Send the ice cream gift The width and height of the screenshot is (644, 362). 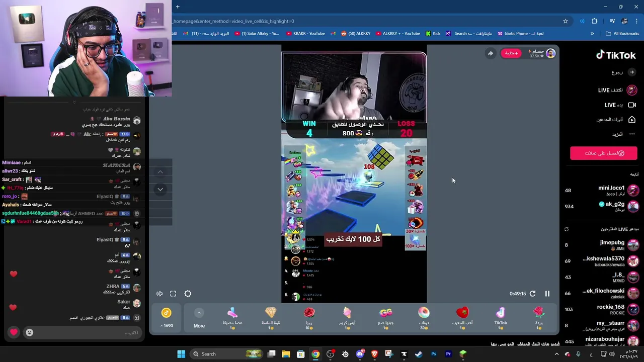click(x=347, y=318)
